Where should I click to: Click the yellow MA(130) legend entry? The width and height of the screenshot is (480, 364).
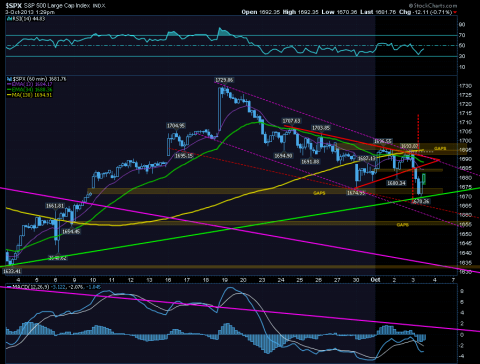click(x=30, y=95)
